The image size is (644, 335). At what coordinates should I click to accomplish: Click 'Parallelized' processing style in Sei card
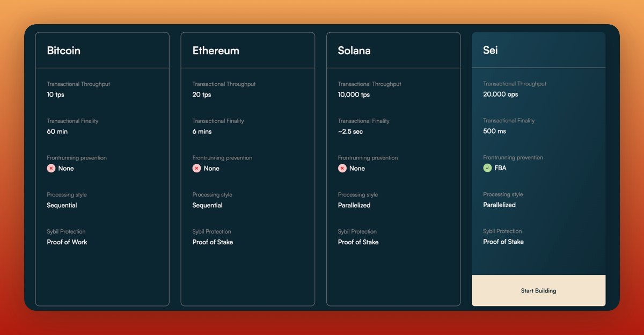coord(499,205)
